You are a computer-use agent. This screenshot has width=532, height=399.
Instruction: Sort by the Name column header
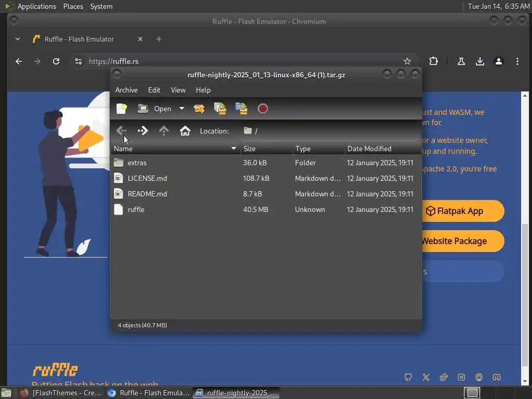175,149
